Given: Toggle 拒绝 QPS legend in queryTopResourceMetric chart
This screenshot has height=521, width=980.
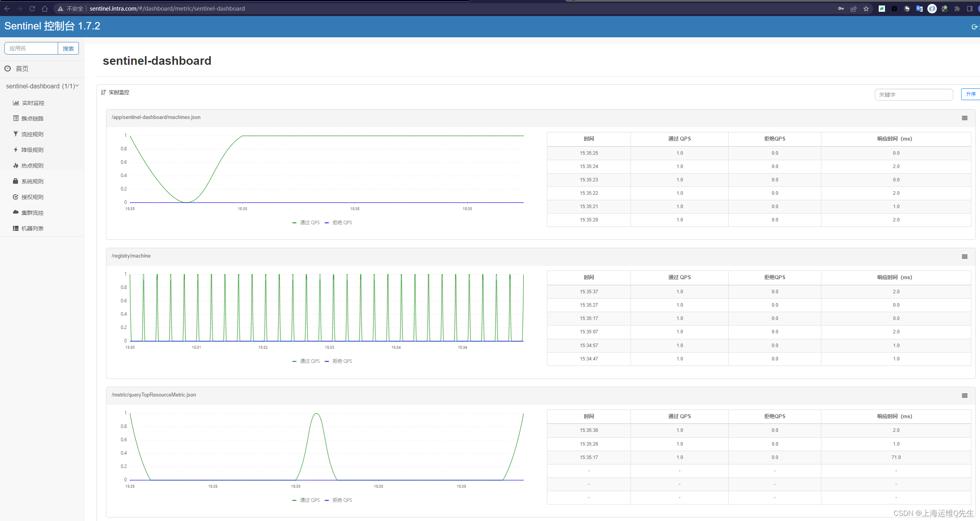Looking at the screenshot, I should [338, 500].
